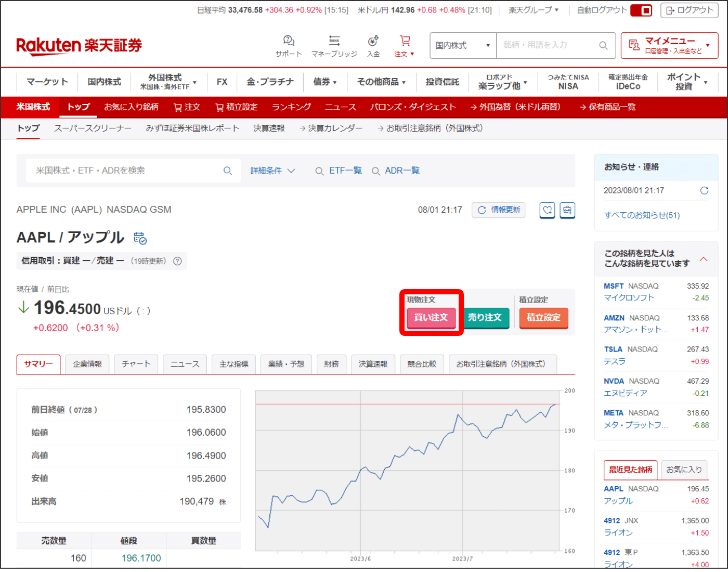Switch to the チャート tab
This screenshot has width=728, height=572.
[x=136, y=365]
